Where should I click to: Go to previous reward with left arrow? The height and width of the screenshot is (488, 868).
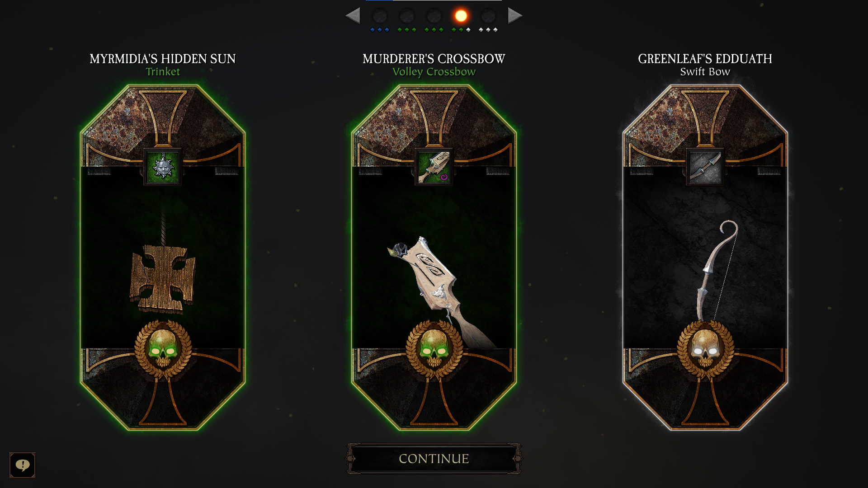[353, 16]
